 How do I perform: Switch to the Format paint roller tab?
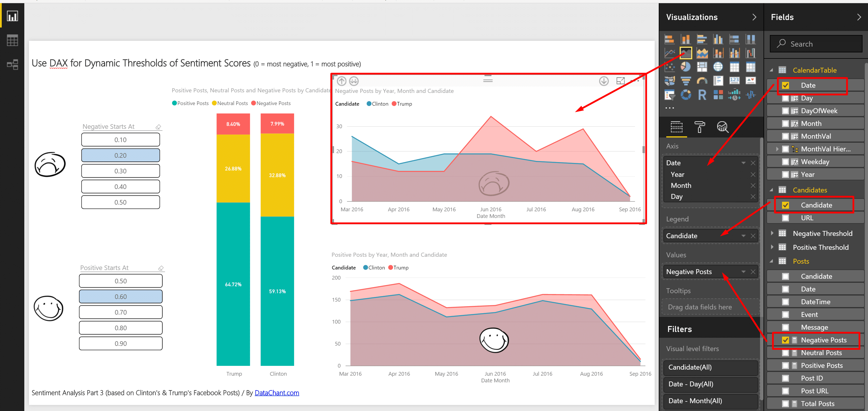[700, 127]
